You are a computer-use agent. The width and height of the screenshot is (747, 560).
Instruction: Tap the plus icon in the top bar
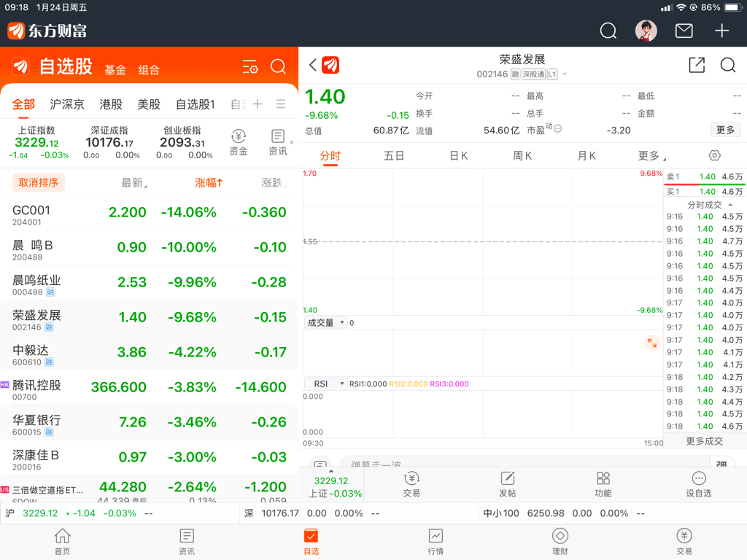[x=721, y=31]
